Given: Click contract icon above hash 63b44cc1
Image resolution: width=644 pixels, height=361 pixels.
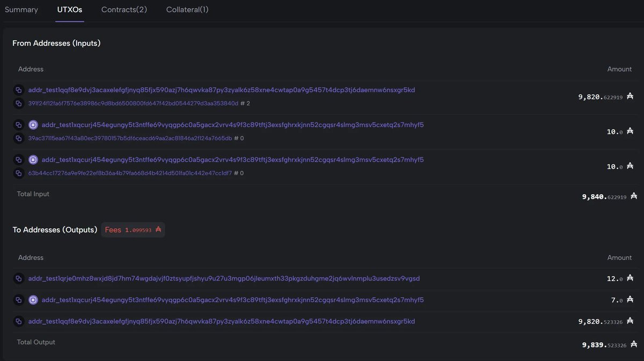Looking at the screenshot, I should (x=33, y=160).
